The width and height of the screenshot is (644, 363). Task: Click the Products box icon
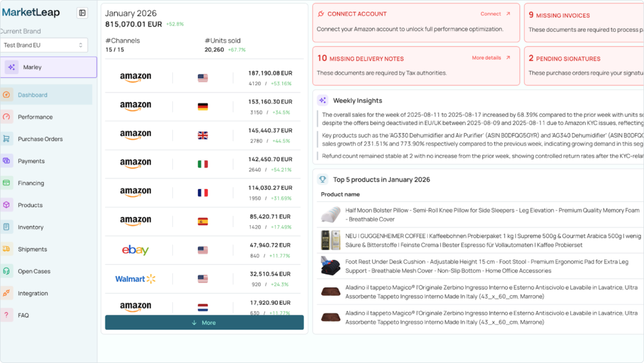pos(6,205)
